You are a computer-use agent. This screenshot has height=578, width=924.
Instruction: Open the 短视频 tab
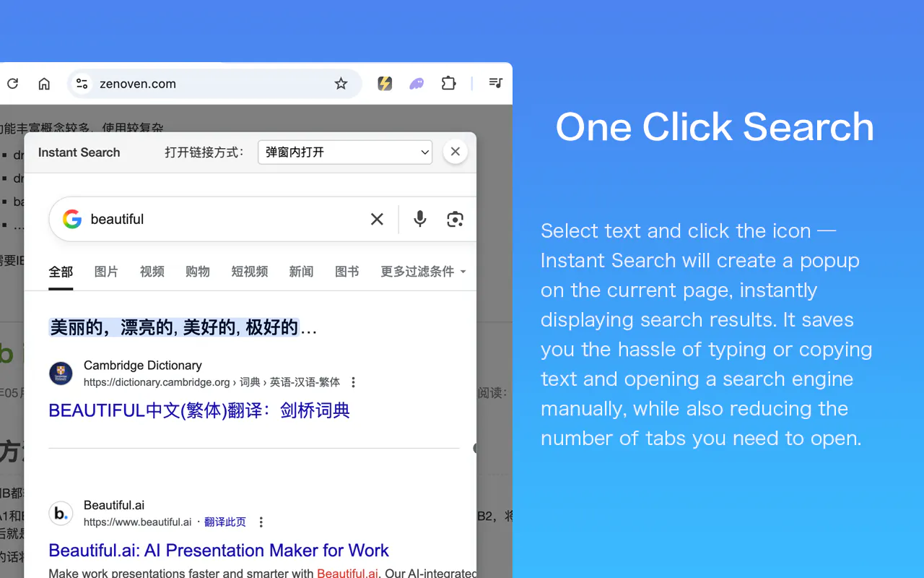(250, 272)
